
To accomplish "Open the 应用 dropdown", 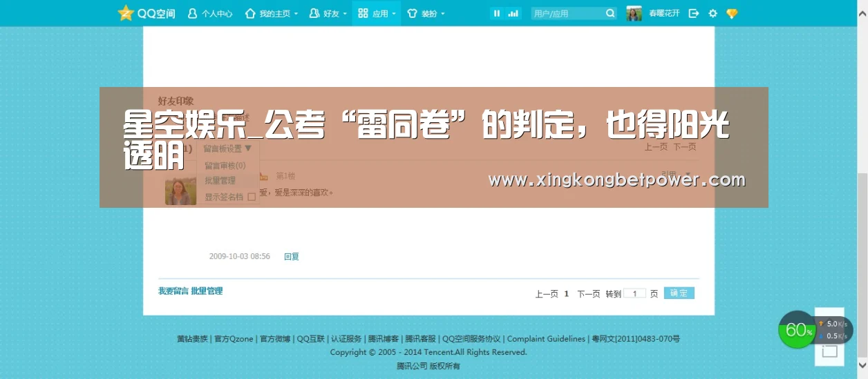I will pos(377,13).
